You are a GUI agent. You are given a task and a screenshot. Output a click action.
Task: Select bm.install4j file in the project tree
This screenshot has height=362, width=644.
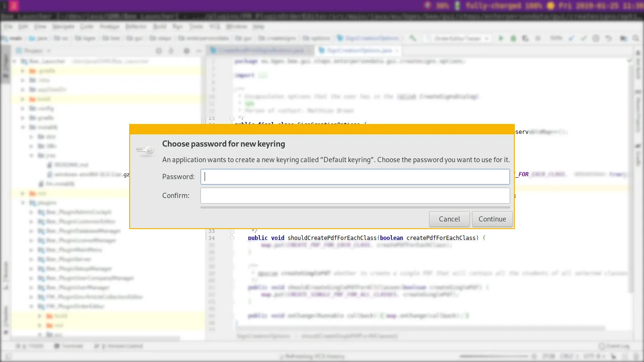(57, 184)
